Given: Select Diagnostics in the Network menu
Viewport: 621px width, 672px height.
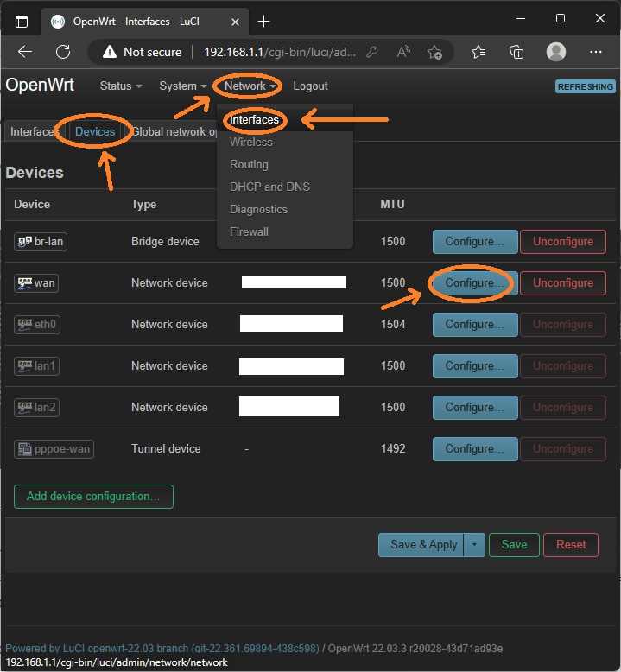Looking at the screenshot, I should click(x=258, y=209).
